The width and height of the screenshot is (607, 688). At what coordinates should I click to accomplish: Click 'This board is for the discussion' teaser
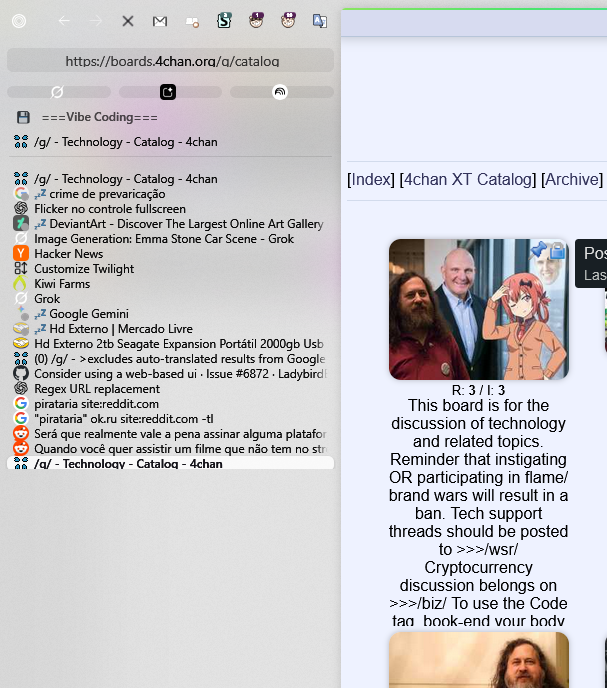[x=478, y=513]
